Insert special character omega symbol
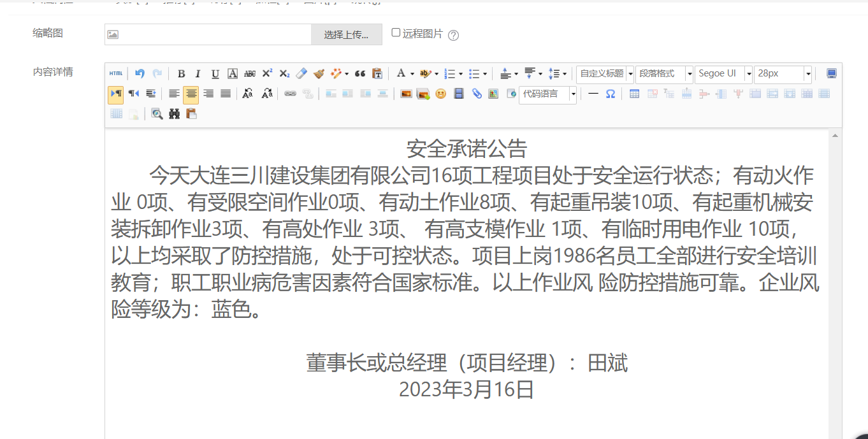This screenshot has width=868, height=439. (x=611, y=94)
